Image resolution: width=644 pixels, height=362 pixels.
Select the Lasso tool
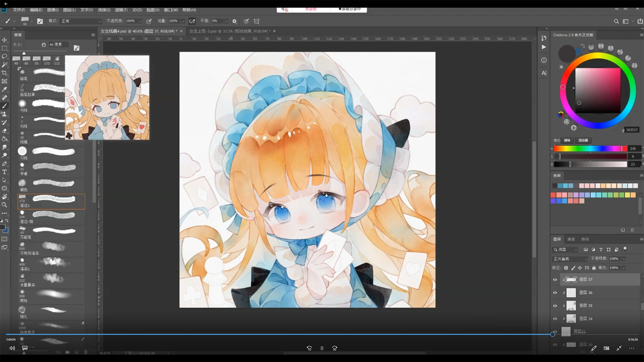(4, 56)
